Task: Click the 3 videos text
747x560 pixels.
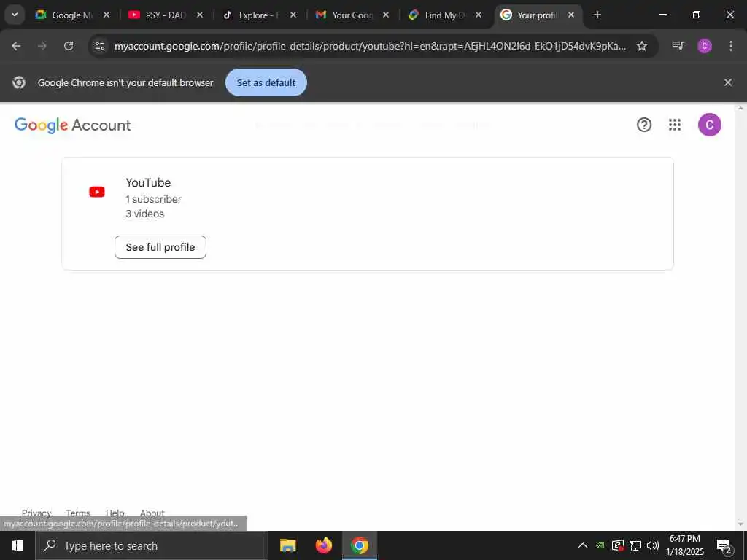Action: pos(145,214)
